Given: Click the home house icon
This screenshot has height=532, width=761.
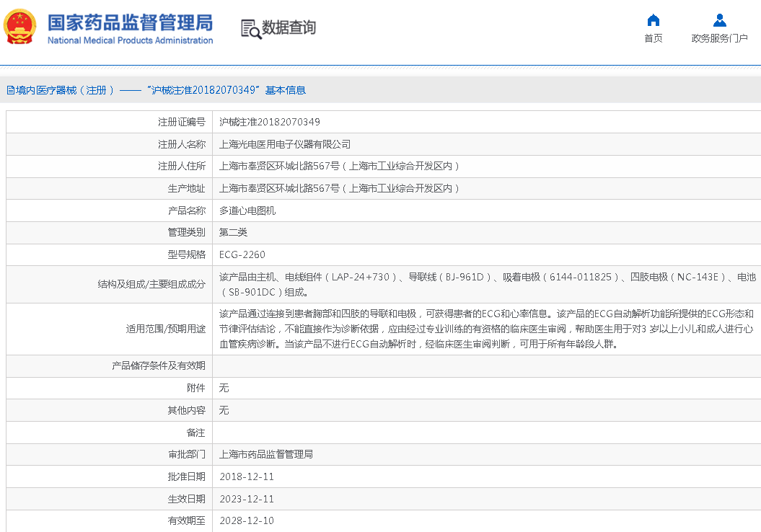Looking at the screenshot, I should [653, 20].
